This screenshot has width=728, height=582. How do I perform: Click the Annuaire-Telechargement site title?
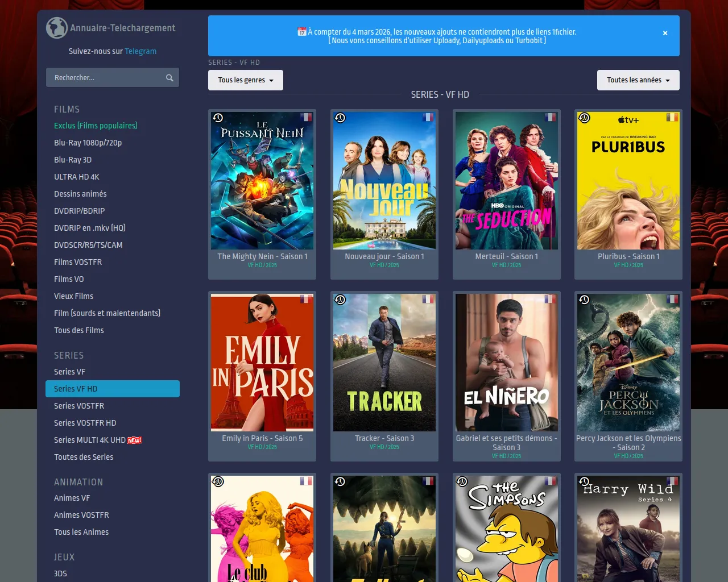pos(123,28)
